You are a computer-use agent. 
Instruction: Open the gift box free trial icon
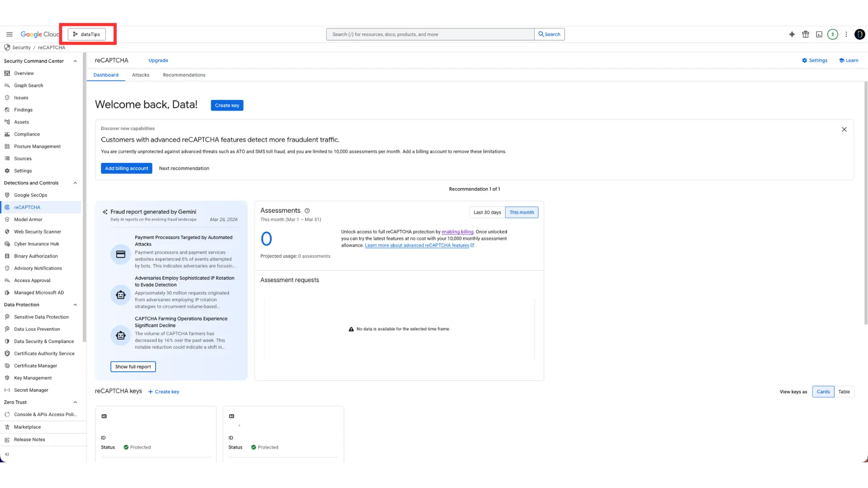[806, 34]
